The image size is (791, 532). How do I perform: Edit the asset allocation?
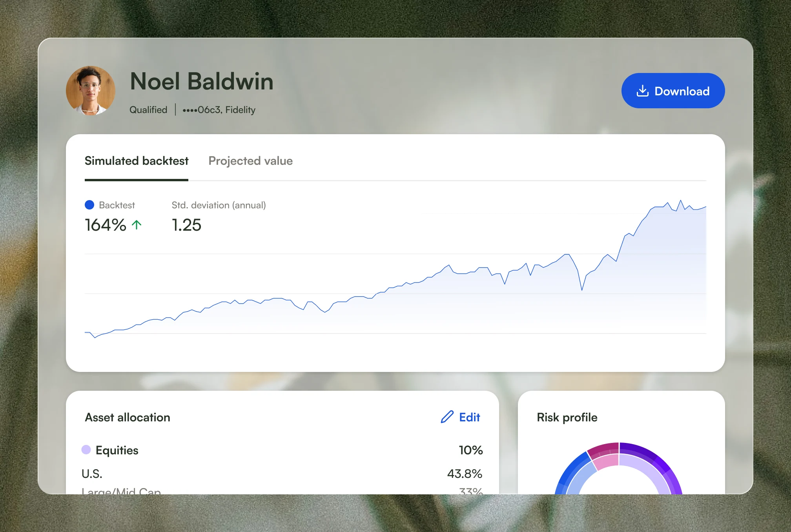coord(460,417)
